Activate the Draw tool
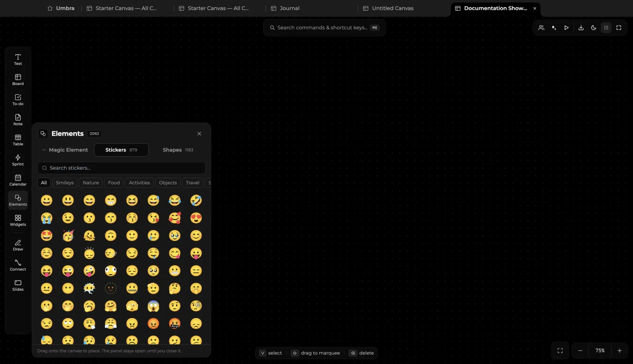 18,245
